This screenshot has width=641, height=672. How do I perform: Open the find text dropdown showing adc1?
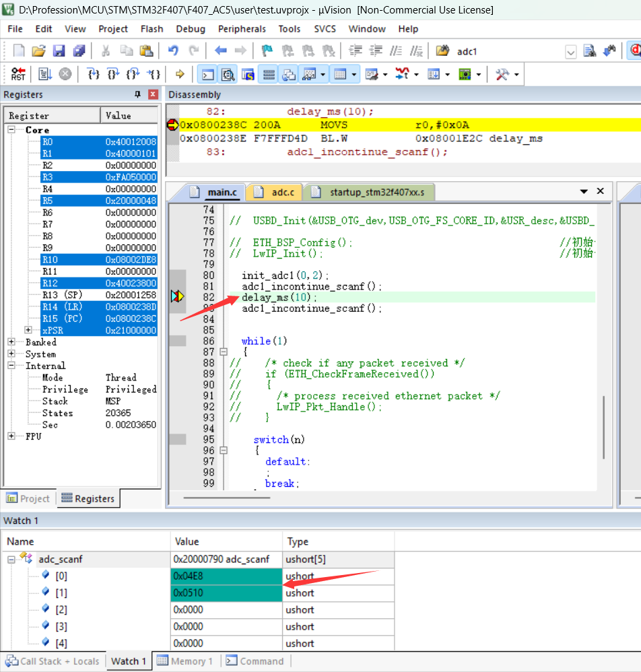point(570,52)
